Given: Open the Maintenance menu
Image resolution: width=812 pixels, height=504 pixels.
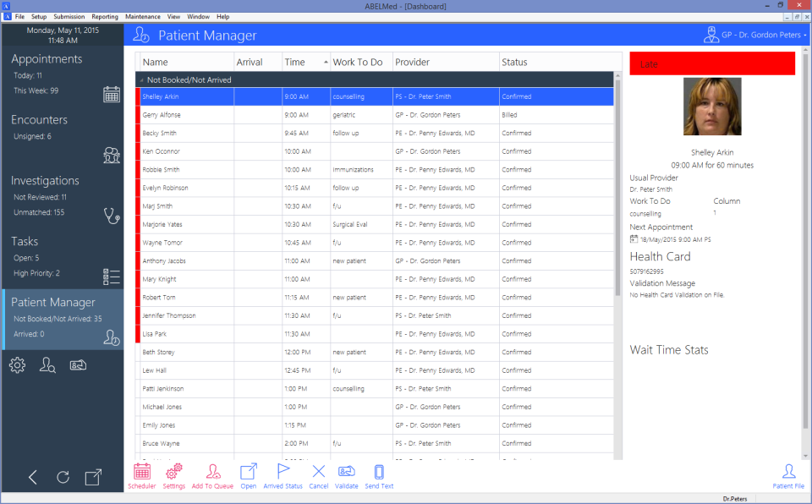Looking at the screenshot, I should click(x=142, y=16).
